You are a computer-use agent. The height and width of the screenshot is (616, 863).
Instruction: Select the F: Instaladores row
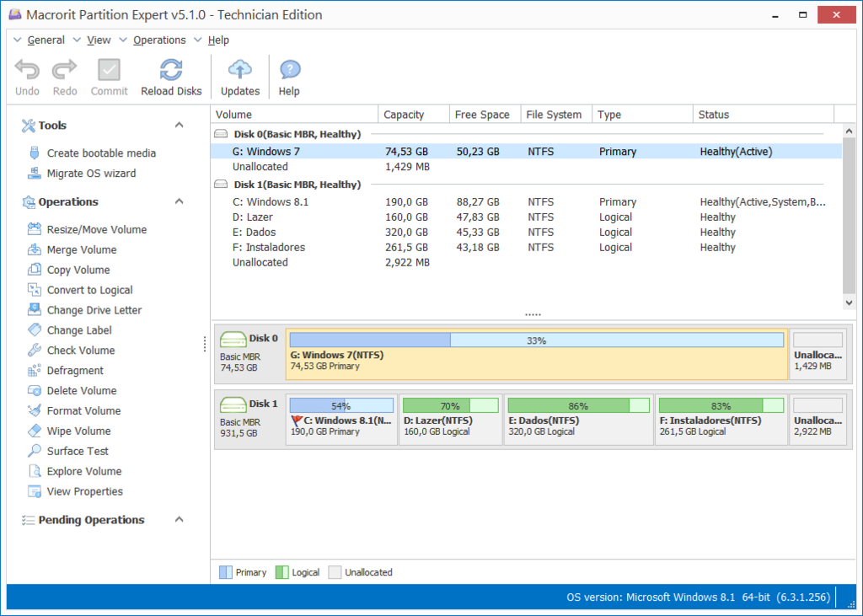tap(526, 247)
